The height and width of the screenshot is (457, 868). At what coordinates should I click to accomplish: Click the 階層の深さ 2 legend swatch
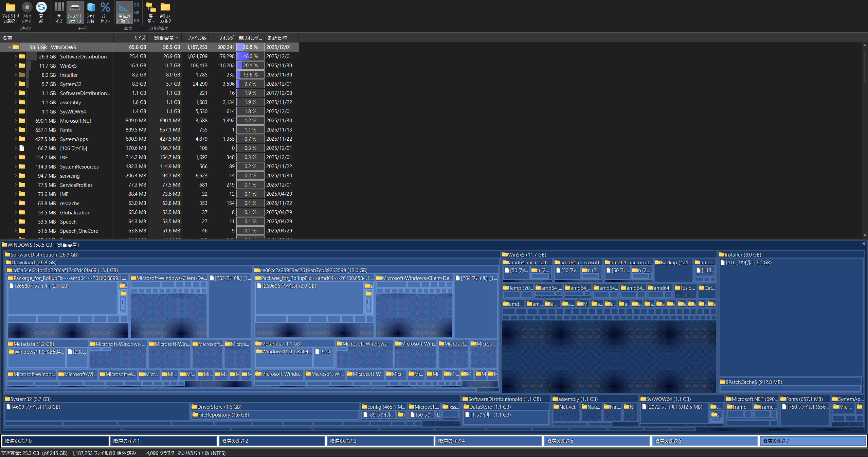[272, 441]
